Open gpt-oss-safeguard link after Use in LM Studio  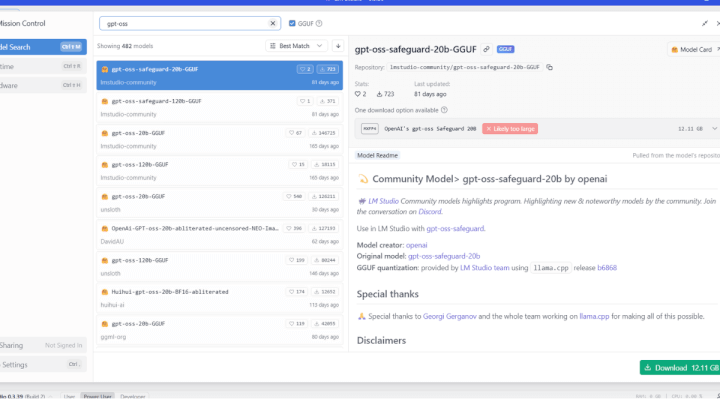(x=455, y=229)
